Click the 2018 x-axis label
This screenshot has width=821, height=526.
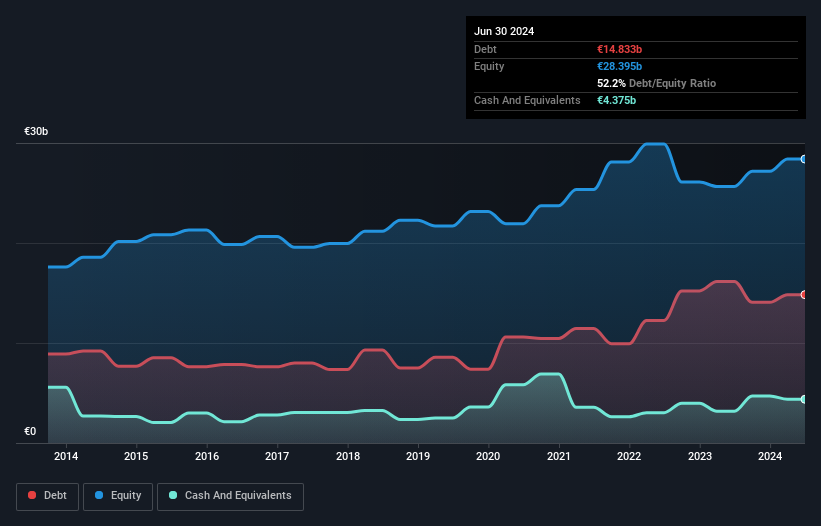tap(348, 456)
